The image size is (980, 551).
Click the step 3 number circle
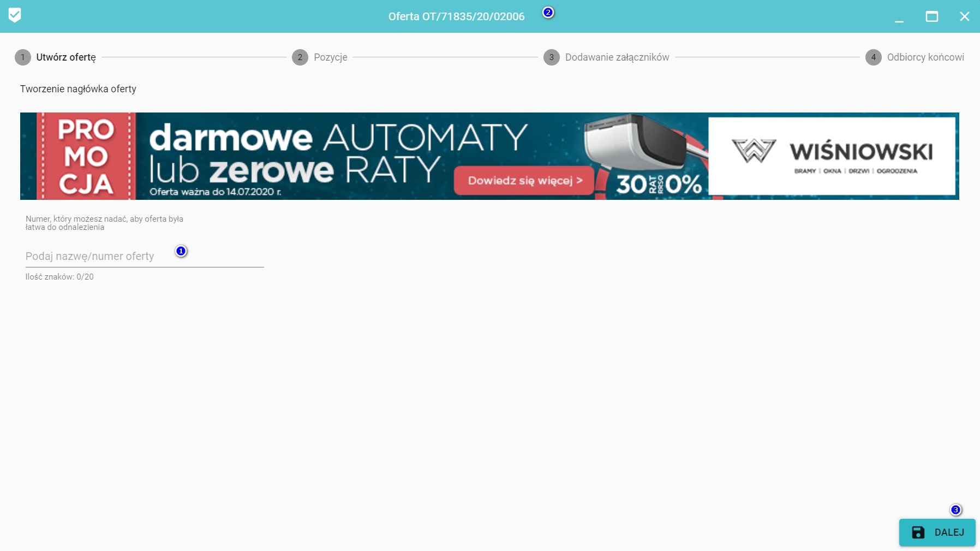pyautogui.click(x=552, y=57)
